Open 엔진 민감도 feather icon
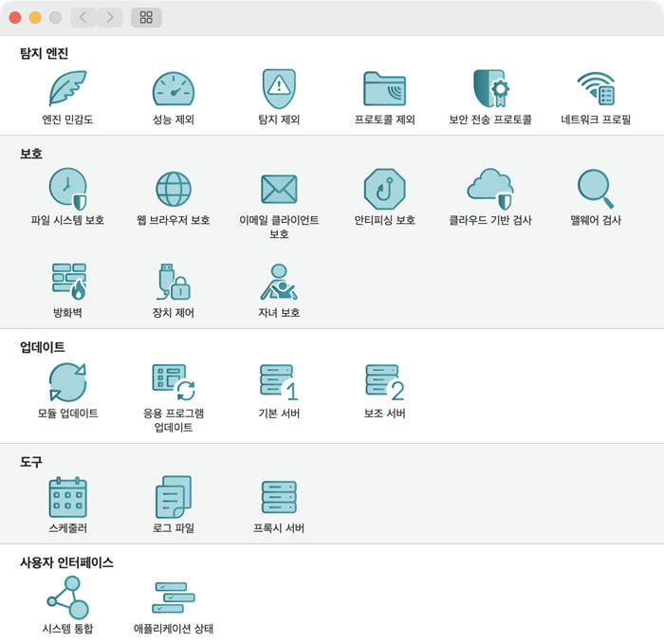Viewport: 664px width, 644px height. [x=67, y=88]
